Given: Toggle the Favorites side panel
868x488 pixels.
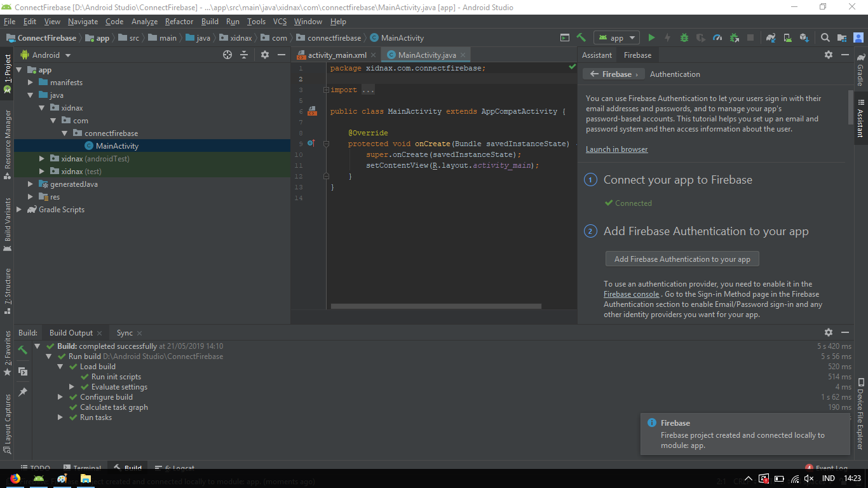Looking at the screenshot, I should tap(8, 353).
